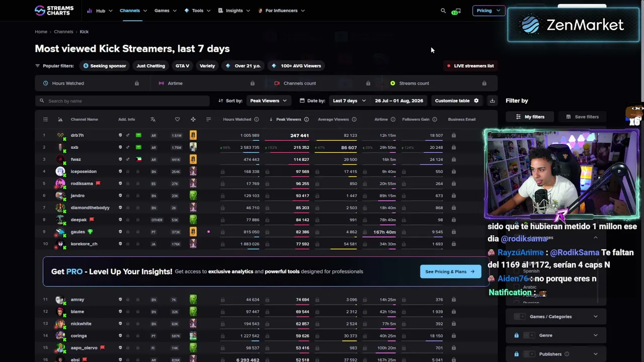Open the Streams Charts home logo
Screen dimensions: 644x362
pyautogui.click(x=54, y=11)
